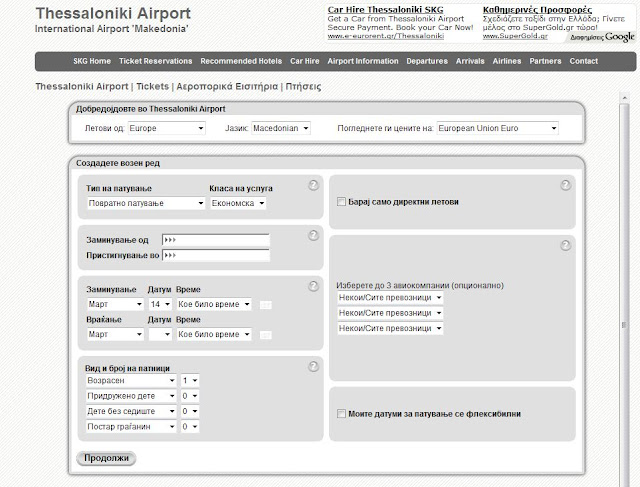Open the Car Hire menu item
Image resolution: width=640 pixels, height=487 pixels.
pyautogui.click(x=303, y=61)
